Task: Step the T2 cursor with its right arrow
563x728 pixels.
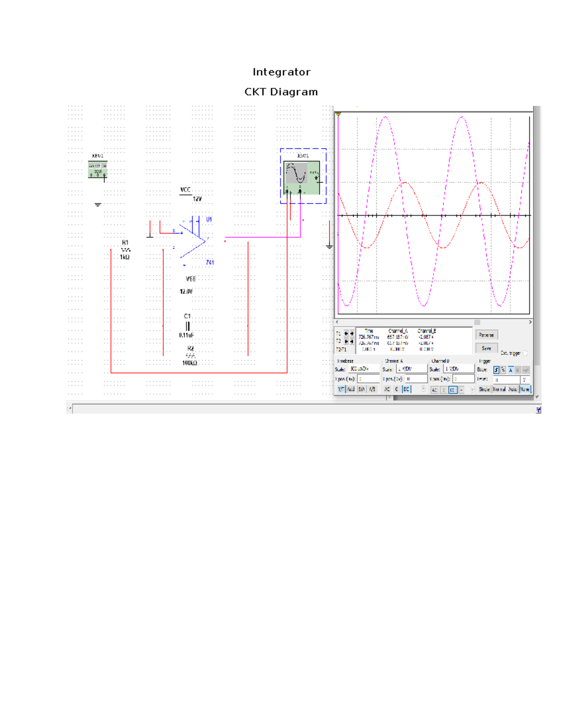Action: click(351, 341)
